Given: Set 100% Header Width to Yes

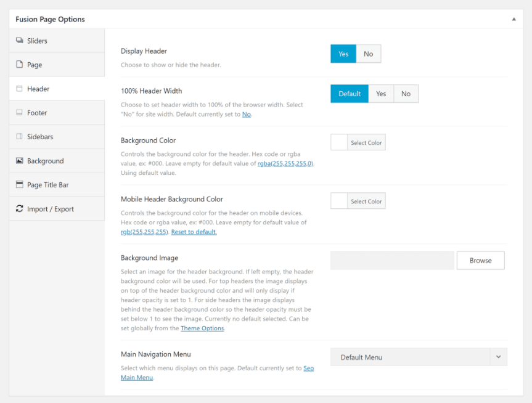Looking at the screenshot, I should tap(381, 94).
